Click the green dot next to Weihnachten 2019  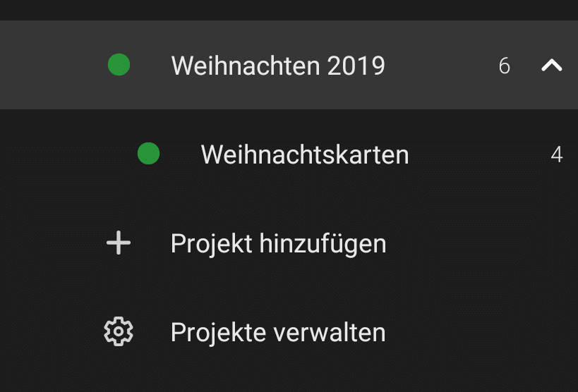coord(119,64)
